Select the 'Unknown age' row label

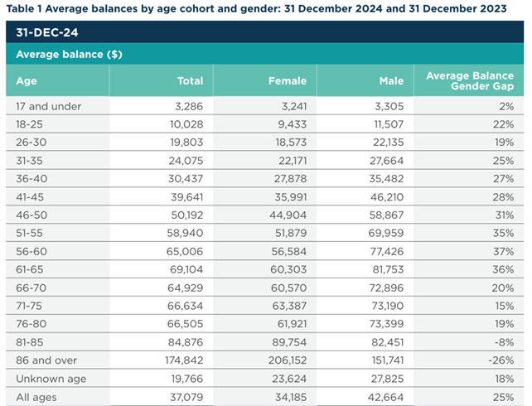coord(51,379)
